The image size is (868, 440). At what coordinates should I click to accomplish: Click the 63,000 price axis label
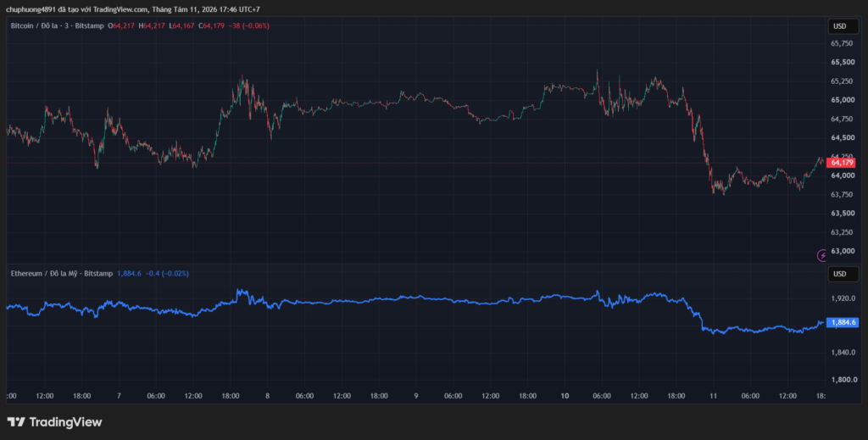842,251
